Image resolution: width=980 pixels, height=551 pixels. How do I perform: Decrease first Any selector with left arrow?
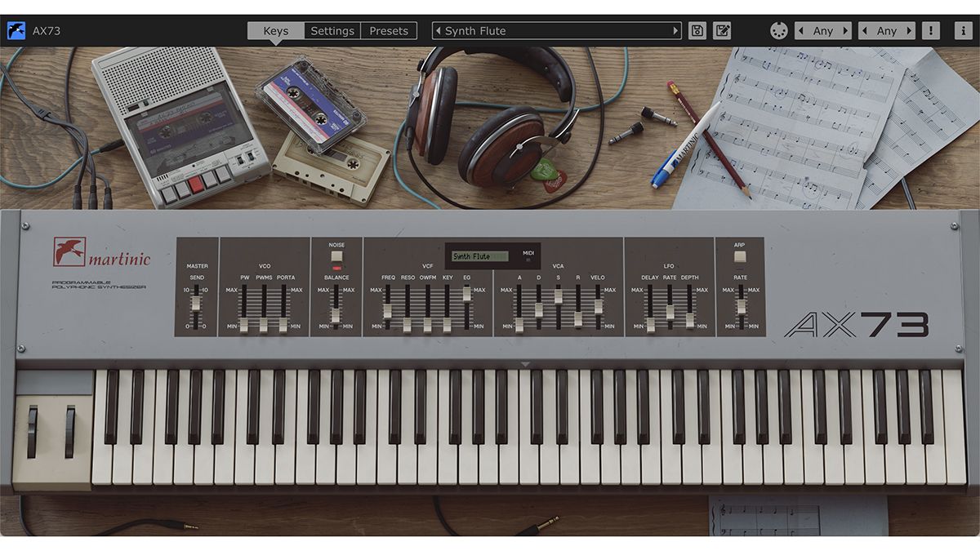(x=800, y=31)
